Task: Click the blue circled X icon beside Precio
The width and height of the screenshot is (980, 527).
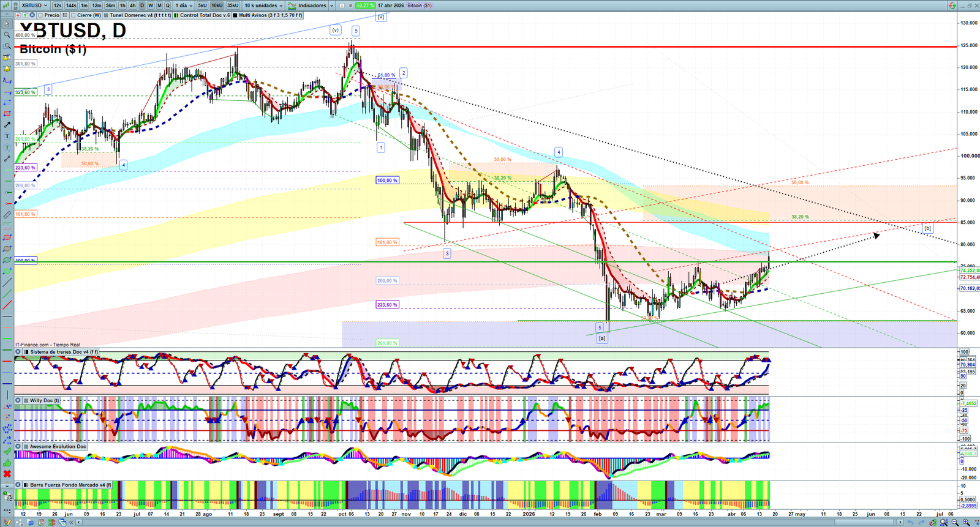Action: coord(32,15)
